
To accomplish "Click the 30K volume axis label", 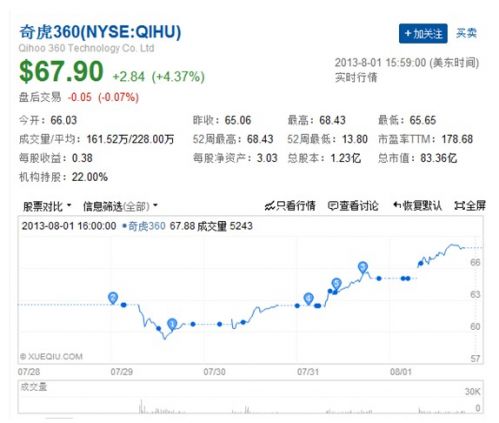I will (473, 391).
